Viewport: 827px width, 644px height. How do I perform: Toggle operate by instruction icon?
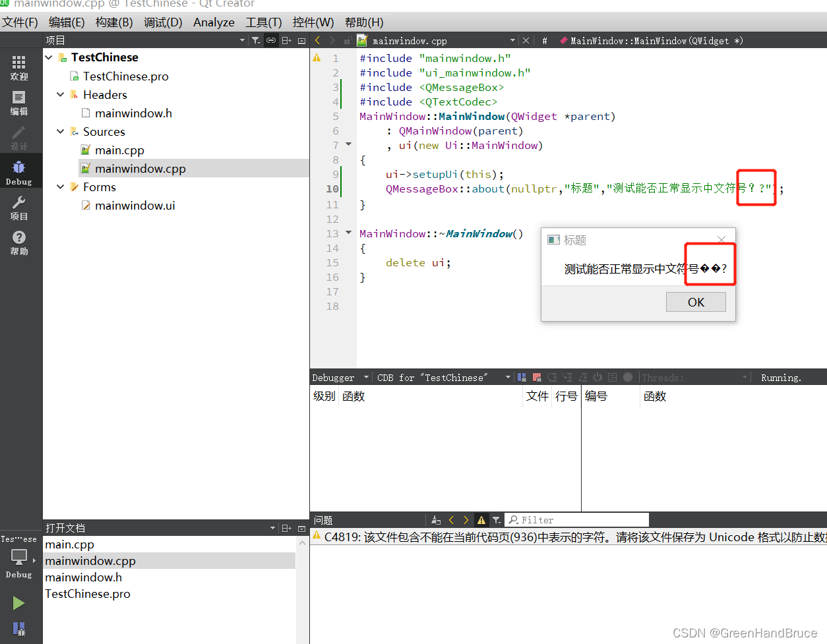pyautogui.click(x=612, y=378)
